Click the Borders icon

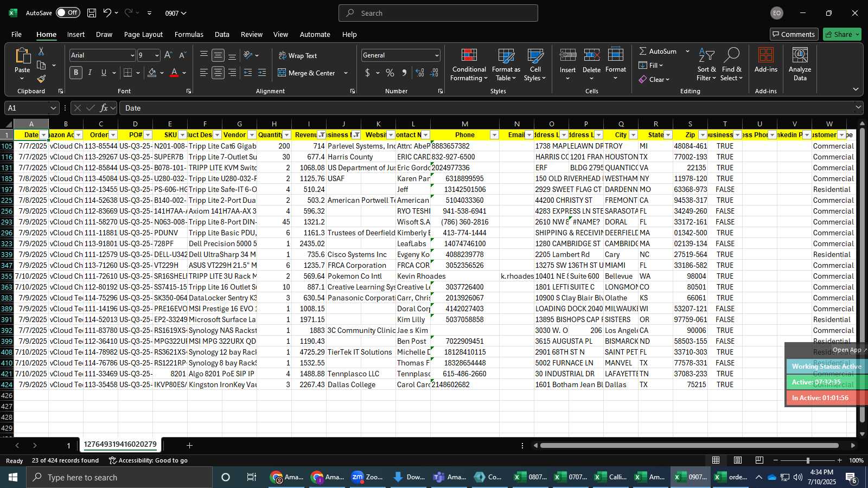pos(128,73)
